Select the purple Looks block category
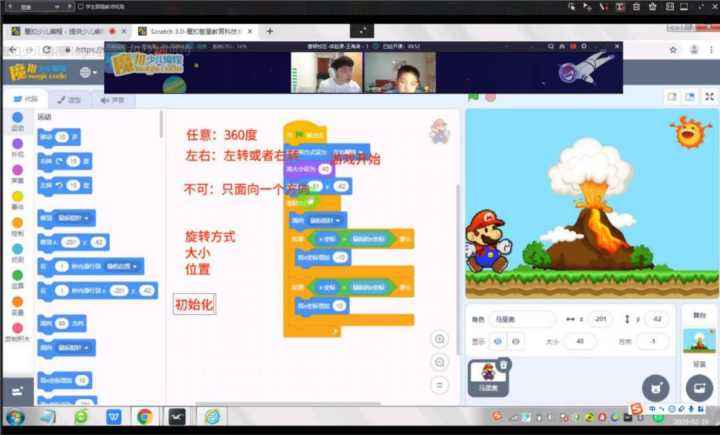This screenshot has width=720, height=435. click(17, 148)
